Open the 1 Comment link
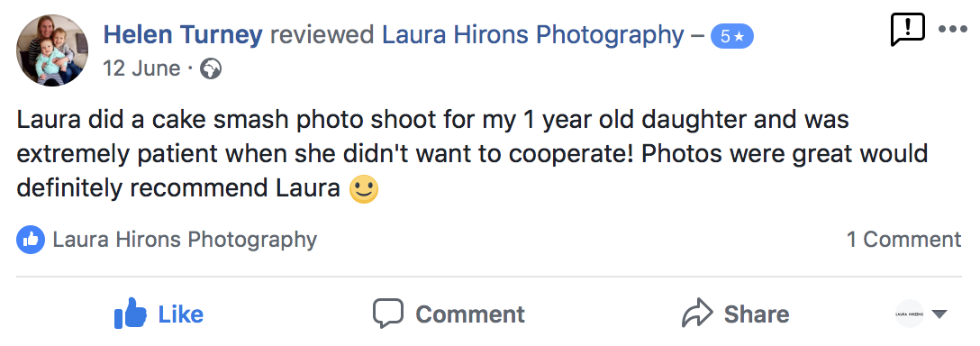The width and height of the screenshot is (980, 346). pyautogui.click(x=903, y=239)
